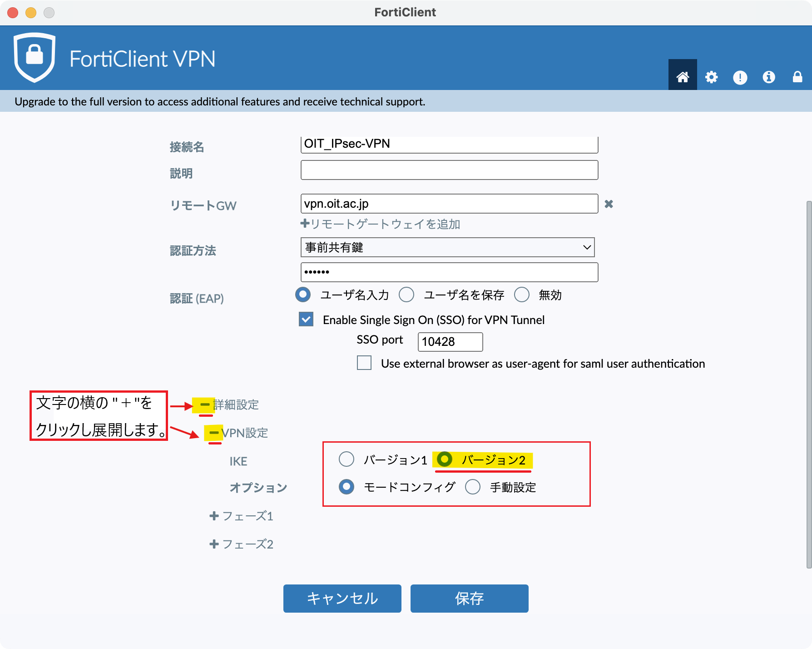Add a remote gateway via plus link

[x=381, y=224]
